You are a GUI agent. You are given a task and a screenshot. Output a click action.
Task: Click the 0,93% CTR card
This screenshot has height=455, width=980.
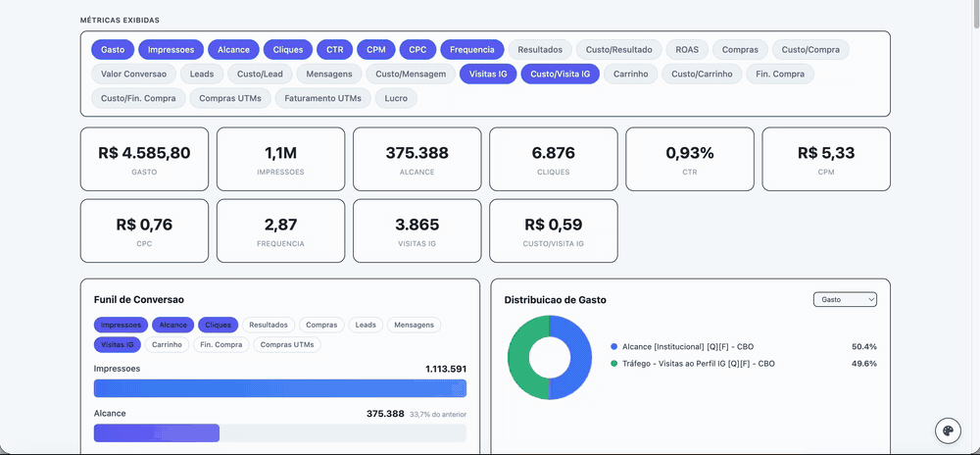tap(689, 160)
